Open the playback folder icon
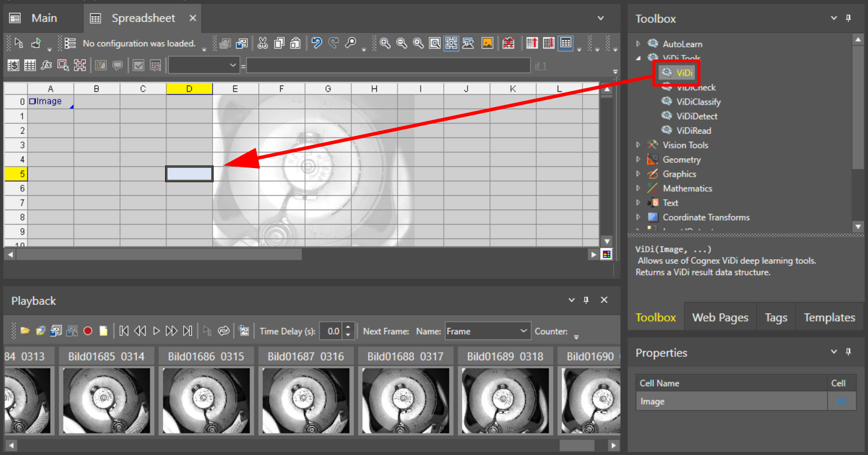This screenshot has width=868, height=455. tap(25, 331)
